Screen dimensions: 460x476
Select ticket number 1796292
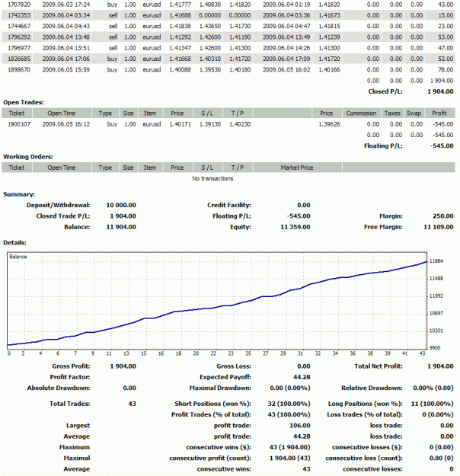[x=19, y=37]
